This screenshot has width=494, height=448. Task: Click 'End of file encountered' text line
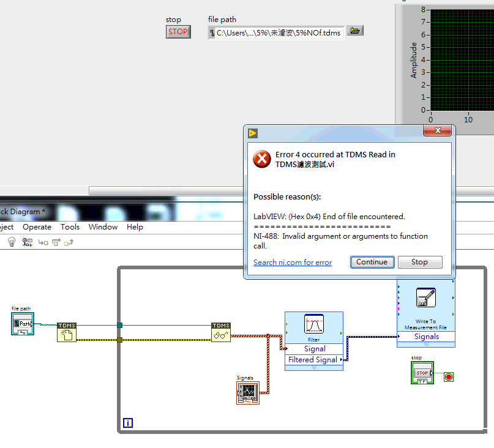tap(329, 217)
